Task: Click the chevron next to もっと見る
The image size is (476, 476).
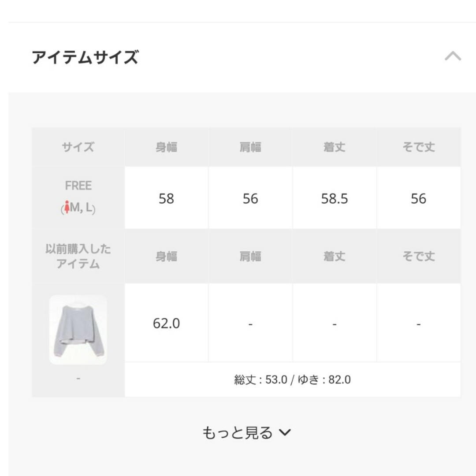Action: tap(285, 432)
